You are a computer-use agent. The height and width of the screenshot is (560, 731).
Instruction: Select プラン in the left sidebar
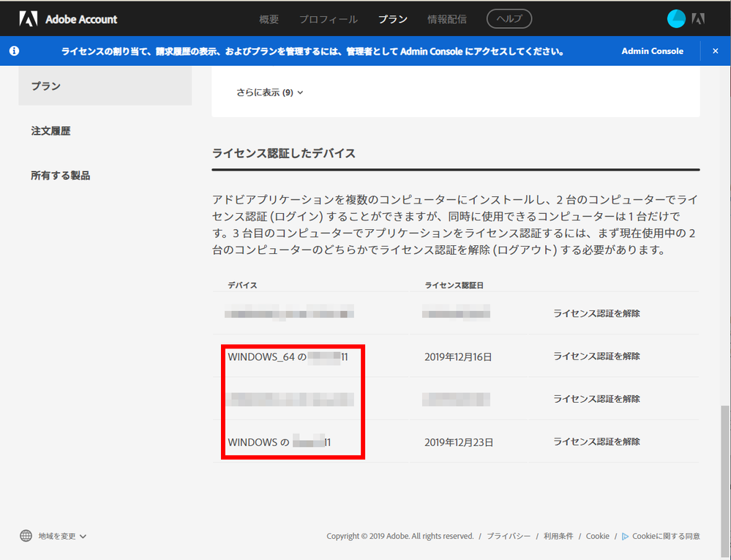(x=105, y=86)
